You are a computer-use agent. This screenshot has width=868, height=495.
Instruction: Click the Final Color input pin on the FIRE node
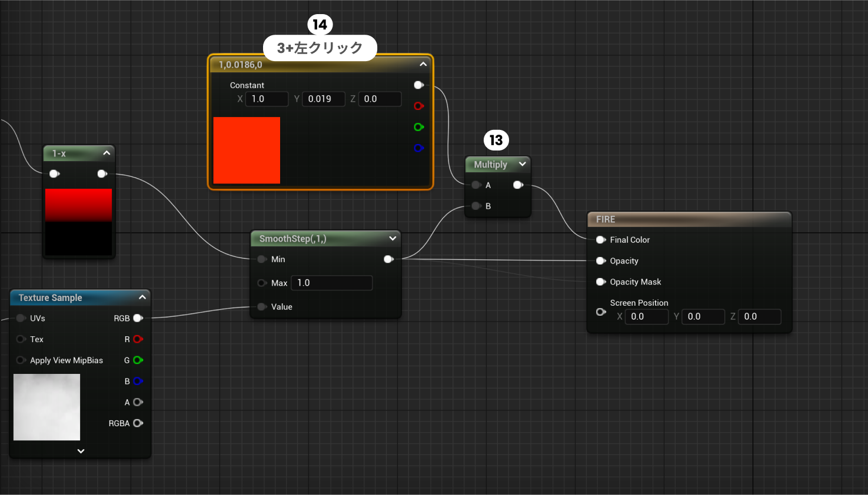point(601,240)
